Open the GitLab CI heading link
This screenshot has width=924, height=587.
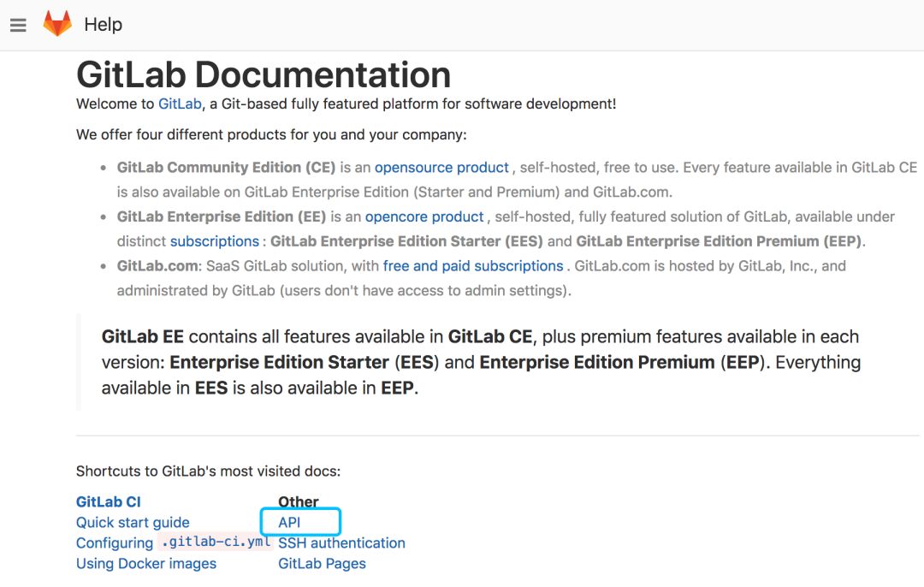[109, 501]
